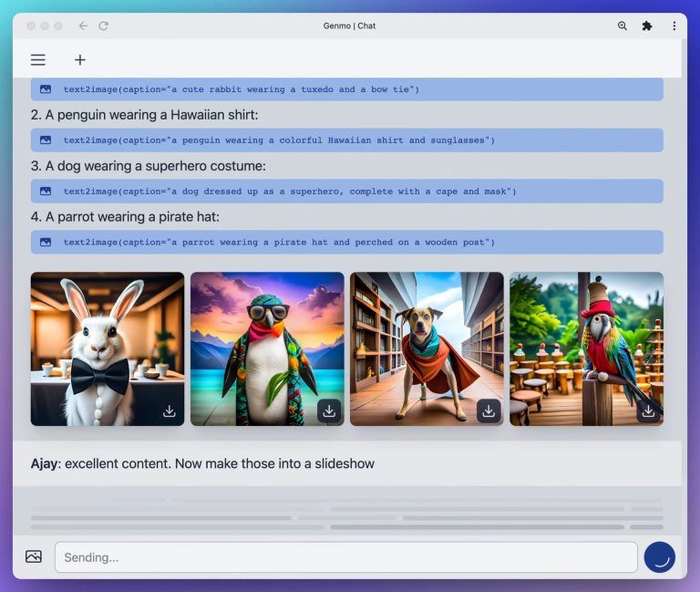Download the pirate parrot image
This screenshot has height=592, width=700.
point(648,410)
